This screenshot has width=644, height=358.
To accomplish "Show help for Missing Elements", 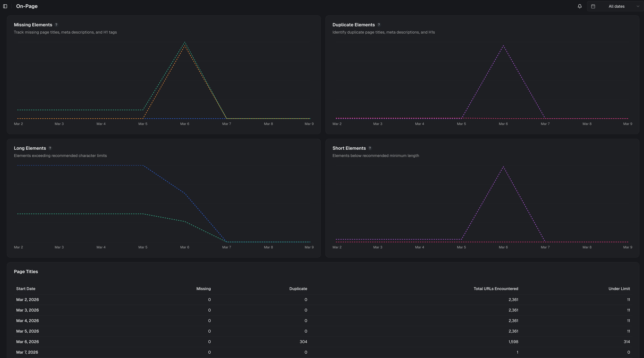I will pyautogui.click(x=56, y=25).
